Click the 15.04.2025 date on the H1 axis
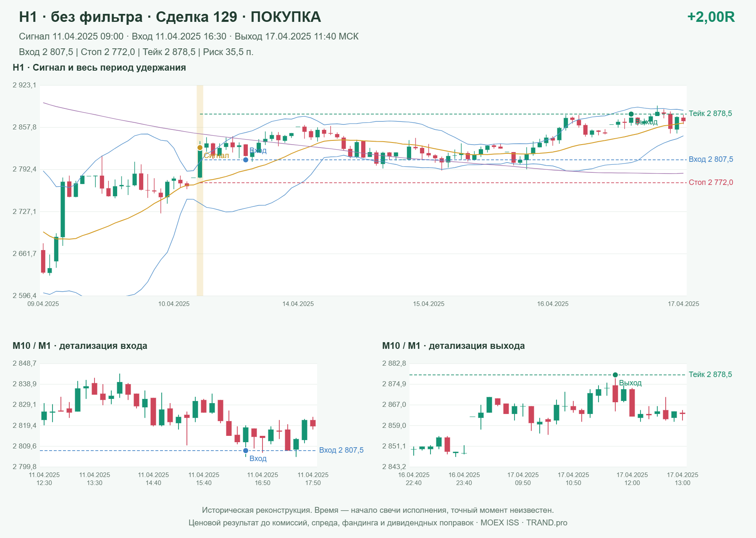The width and height of the screenshot is (756, 538). coord(429,304)
